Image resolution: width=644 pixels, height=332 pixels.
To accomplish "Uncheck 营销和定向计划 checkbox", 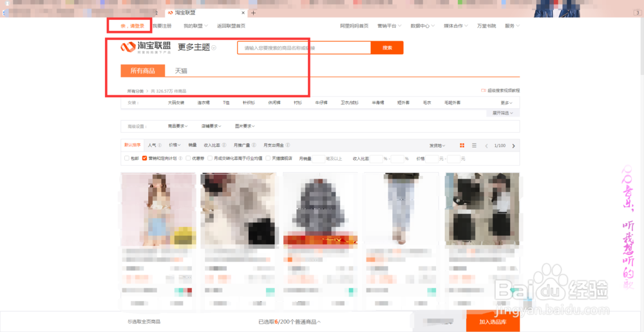I will (x=144, y=158).
